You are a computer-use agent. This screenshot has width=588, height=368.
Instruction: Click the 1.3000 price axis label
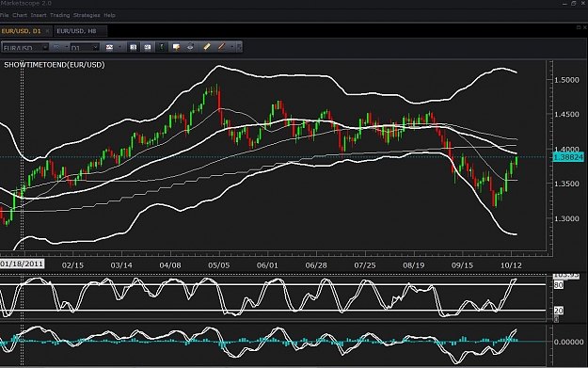(x=566, y=218)
